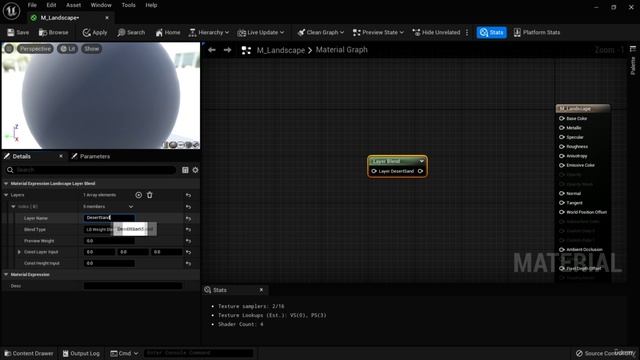Click the Layer Blend output pin
This screenshot has height=360, width=640.
[x=420, y=171]
